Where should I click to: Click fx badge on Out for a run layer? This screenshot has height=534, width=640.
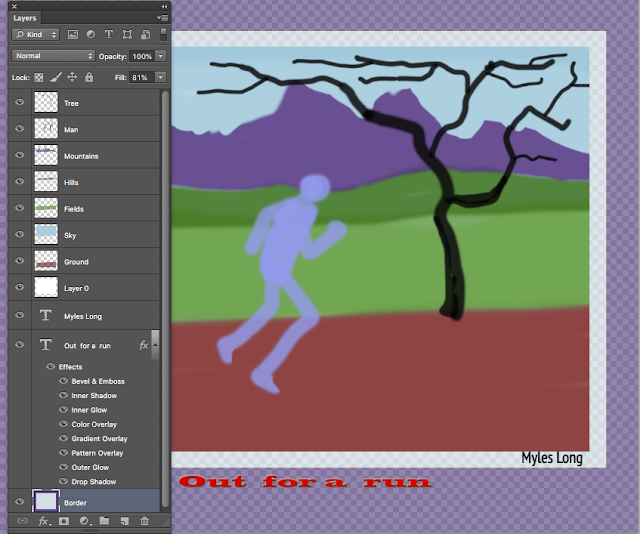(143, 345)
